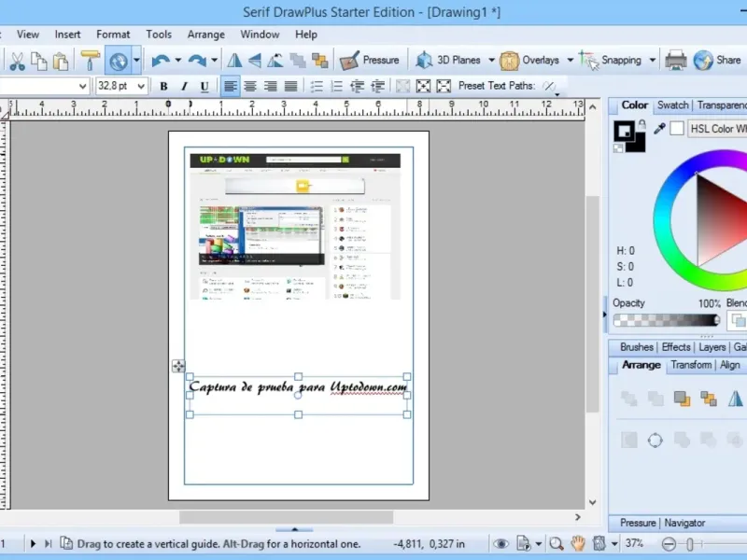
Task: Flip the object horizontally
Action: 234,61
